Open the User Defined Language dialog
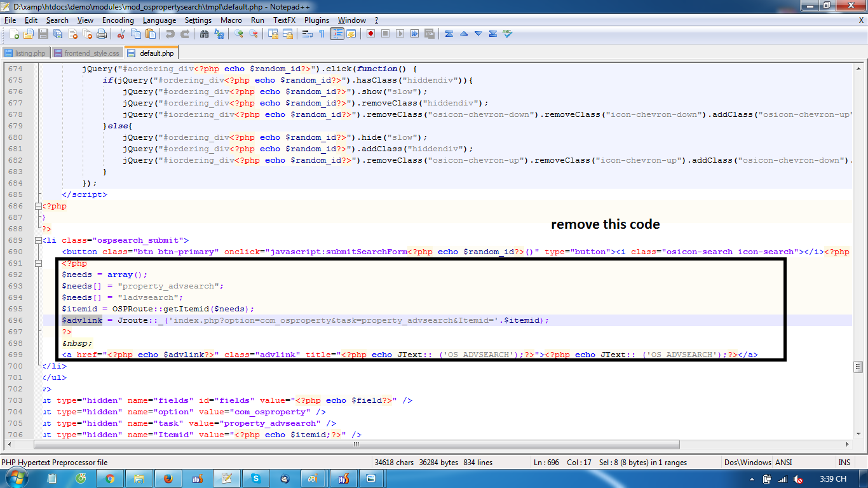 click(x=351, y=34)
